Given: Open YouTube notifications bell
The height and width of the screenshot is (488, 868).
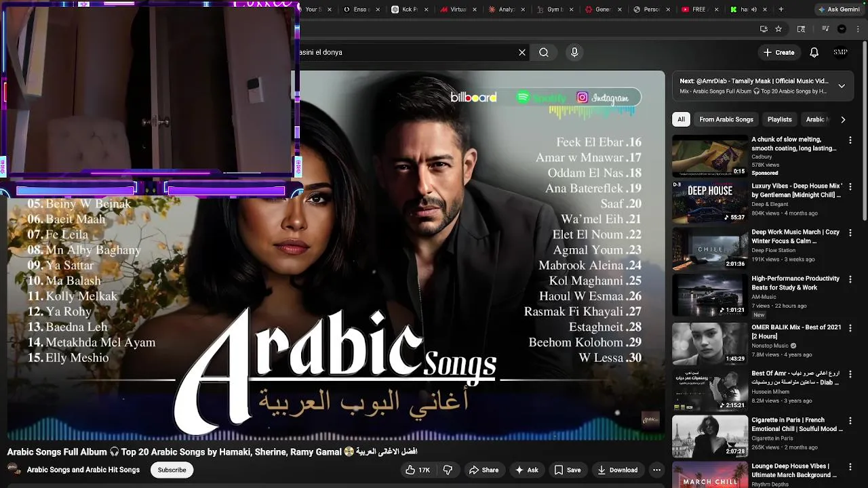Looking at the screenshot, I should [814, 52].
